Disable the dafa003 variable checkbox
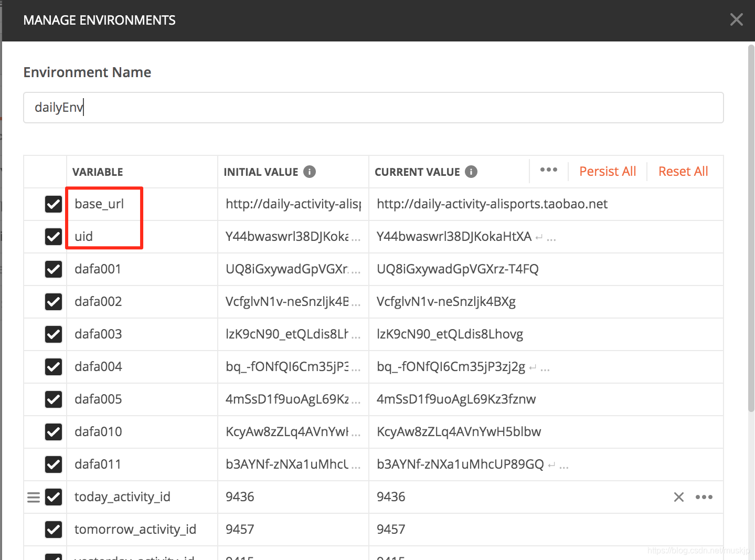This screenshot has height=560, width=755. (x=54, y=334)
